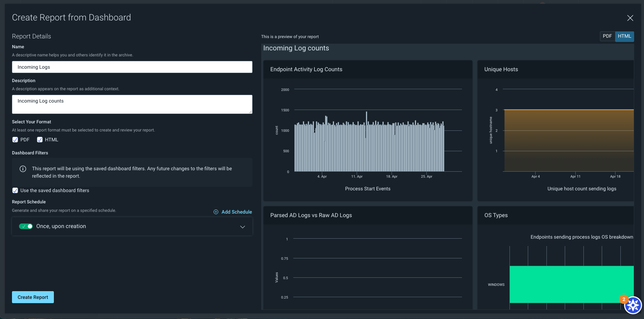Viewport: 644px width, 319px height.
Task: Uncheck Use the saved dashboard filters
Action: pos(15,190)
